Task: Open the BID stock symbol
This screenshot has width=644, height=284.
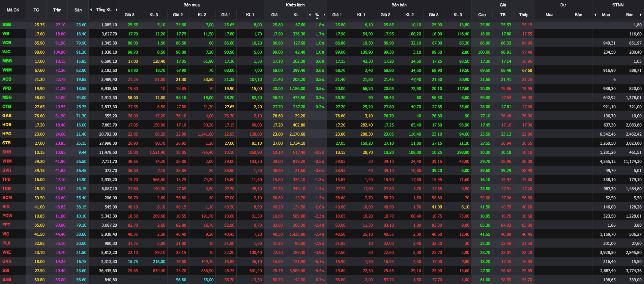Action: (x=6, y=207)
